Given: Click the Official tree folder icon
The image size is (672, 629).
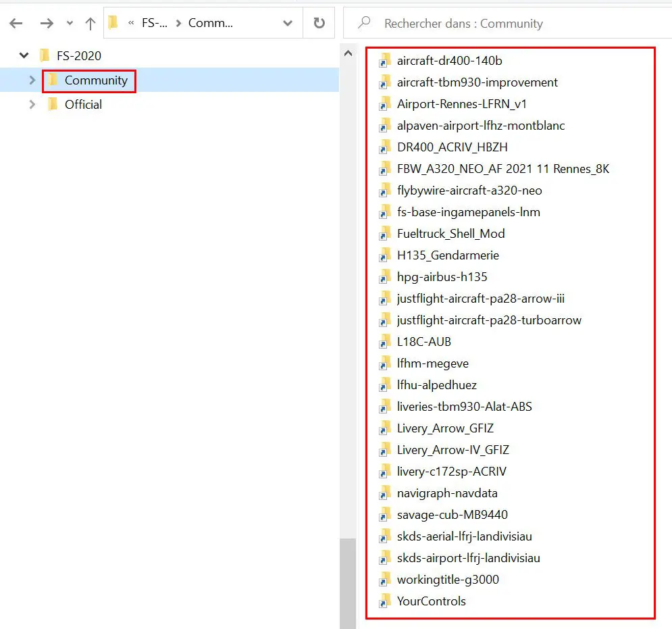Looking at the screenshot, I should 52,103.
